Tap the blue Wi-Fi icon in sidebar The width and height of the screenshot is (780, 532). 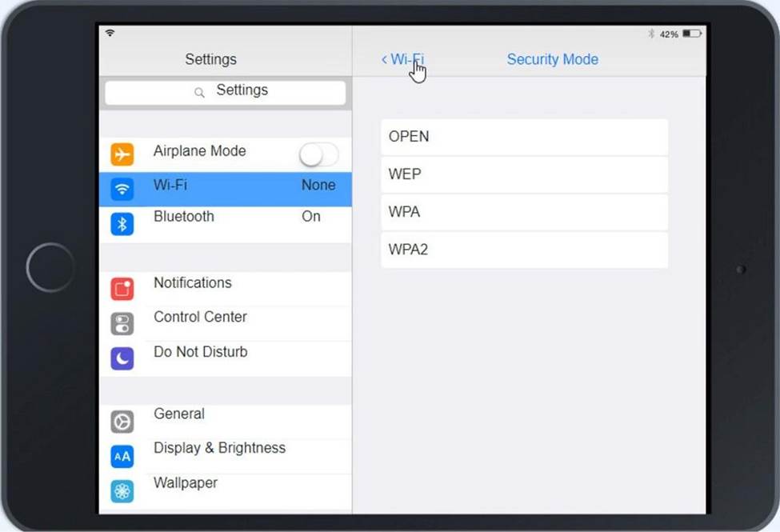[x=122, y=190]
